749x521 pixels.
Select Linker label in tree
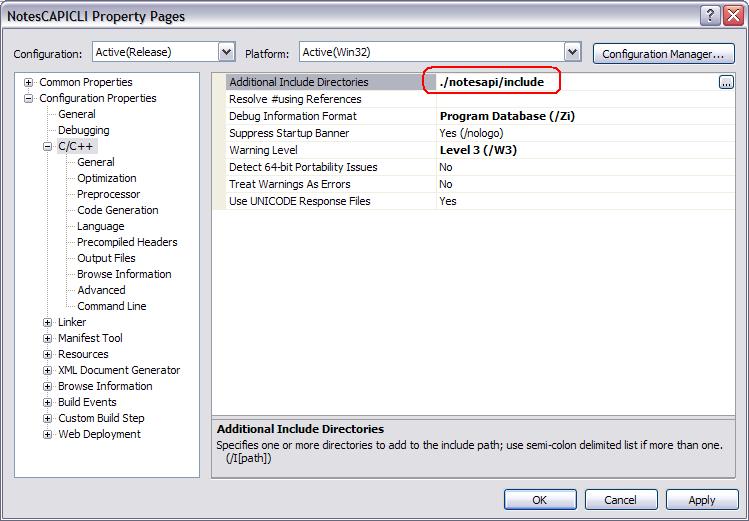click(72, 322)
